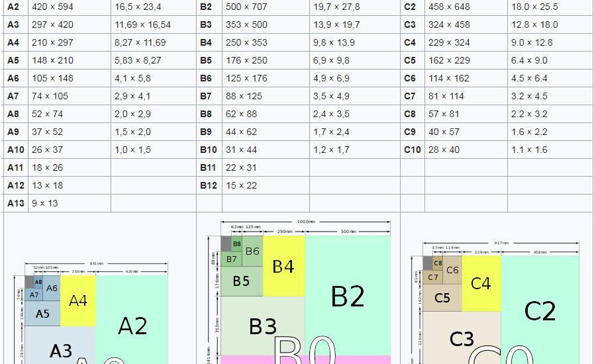594x364 pixels.
Task: Select the A4 row header cell
Action: click(15, 42)
